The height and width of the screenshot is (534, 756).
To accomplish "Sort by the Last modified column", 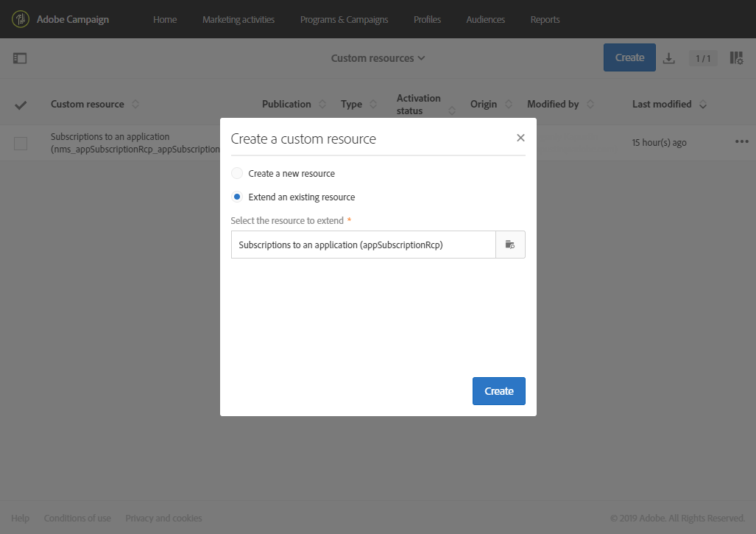I will click(703, 105).
